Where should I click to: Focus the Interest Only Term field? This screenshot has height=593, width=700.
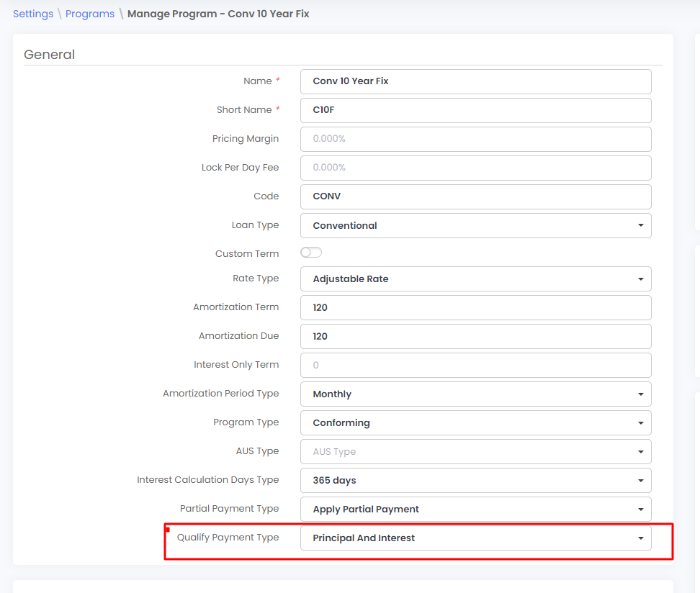(475, 365)
